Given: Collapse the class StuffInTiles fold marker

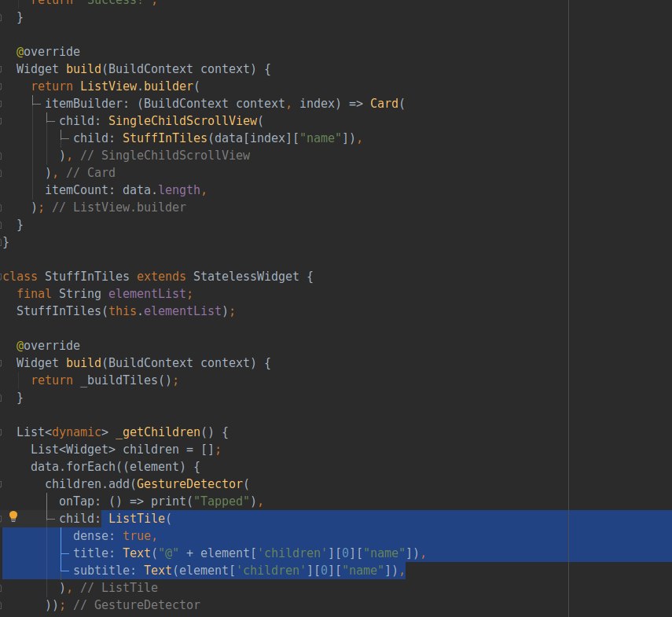Looking at the screenshot, I should point(2,277).
